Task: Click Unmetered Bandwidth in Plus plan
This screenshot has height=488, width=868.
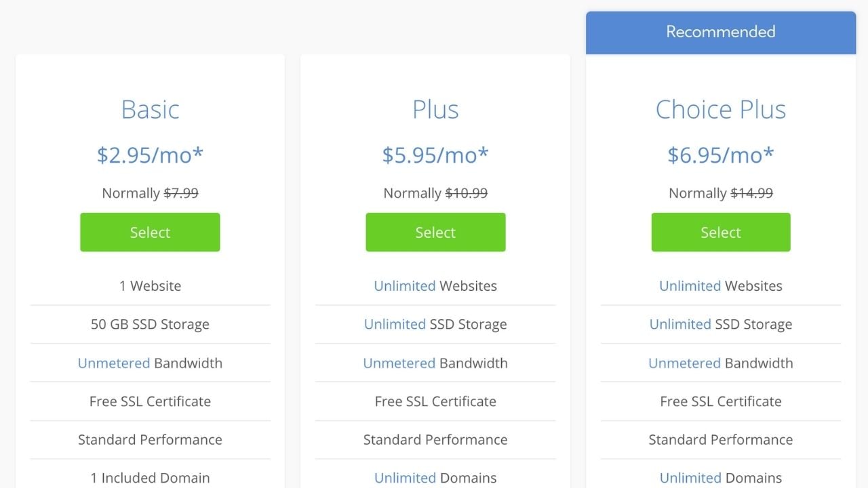Action: (435, 363)
